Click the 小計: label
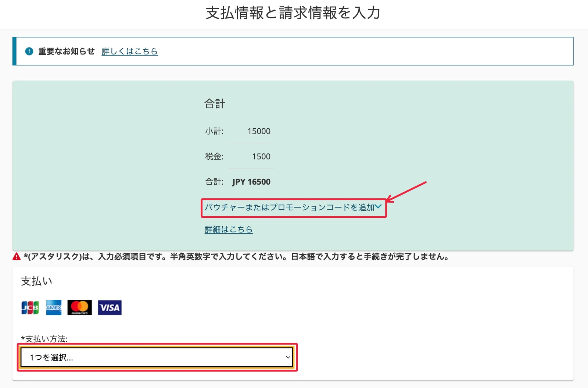This screenshot has width=588, height=388. [214, 131]
